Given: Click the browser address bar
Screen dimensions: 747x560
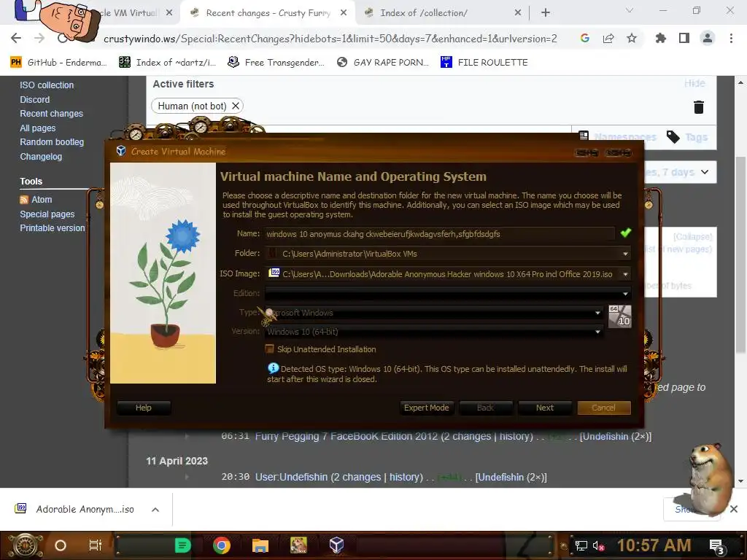Looking at the screenshot, I should (x=330, y=39).
